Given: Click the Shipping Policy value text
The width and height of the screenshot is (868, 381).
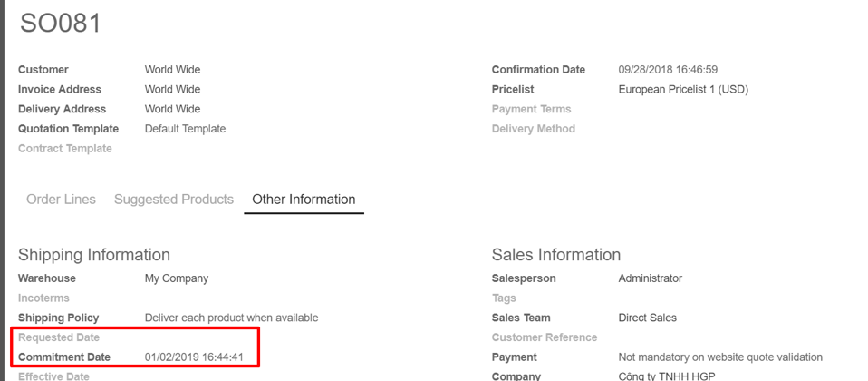Looking at the screenshot, I should pos(231,317).
